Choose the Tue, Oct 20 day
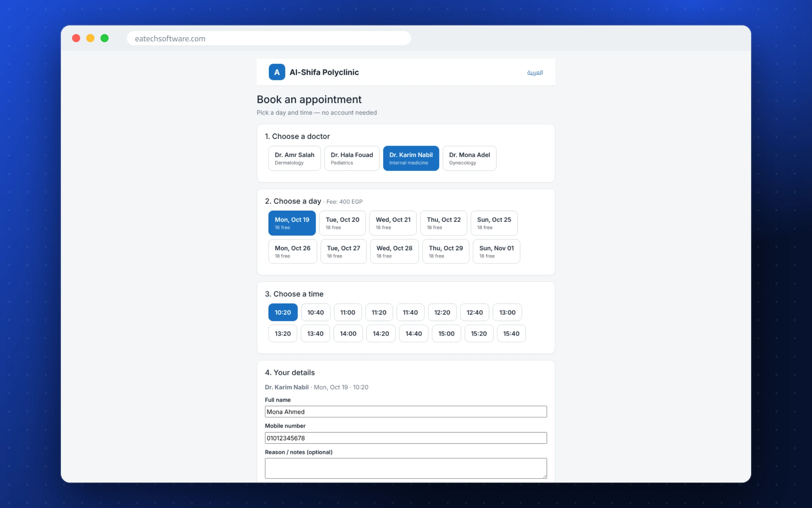The width and height of the screenshot is (812, 508). (342, 223)
